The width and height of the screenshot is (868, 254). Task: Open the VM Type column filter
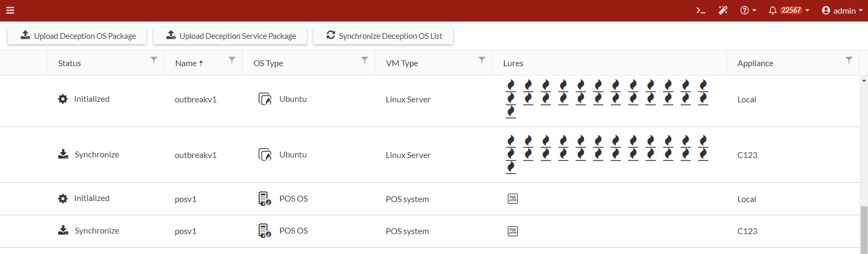tap(482, 60)
